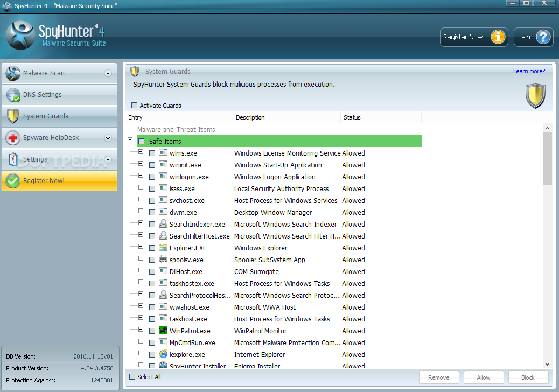Open the Spyware HelpDesk section

(x=59, y=138)
